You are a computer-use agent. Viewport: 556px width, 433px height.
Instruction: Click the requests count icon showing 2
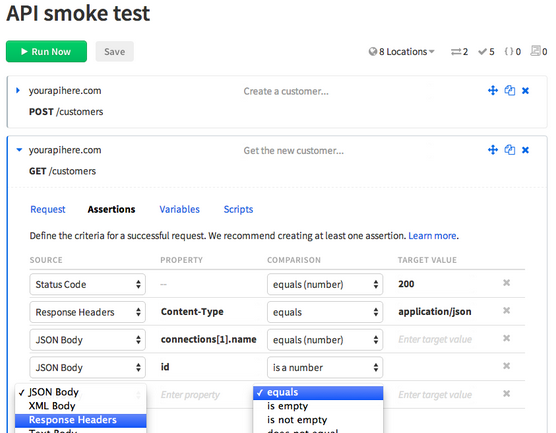click(459, 52)
